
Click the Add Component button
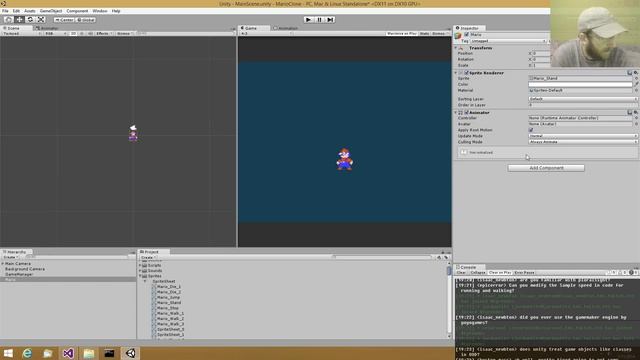546,168
